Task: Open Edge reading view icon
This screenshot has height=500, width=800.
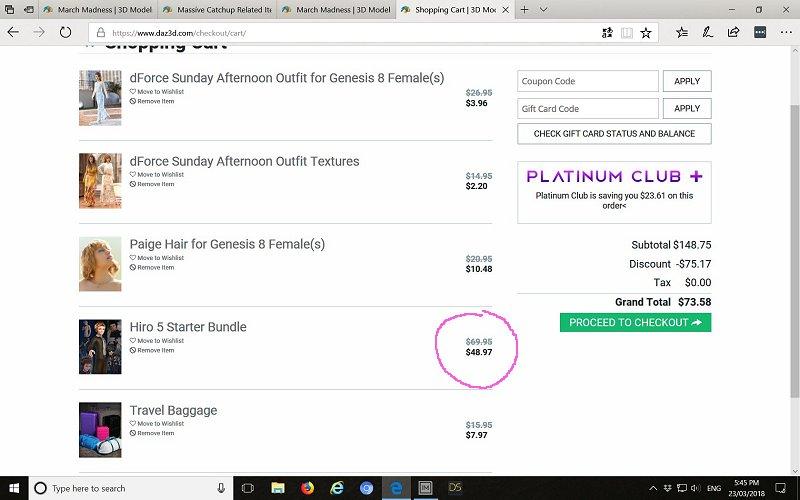Action: pyautogui.click(x=627, y=32)
